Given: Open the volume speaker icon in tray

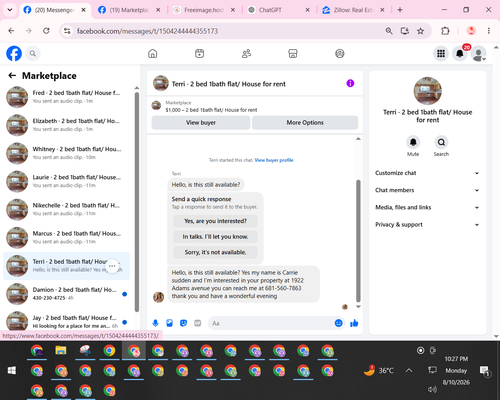Looking at the screenshot, I should 432,389.
